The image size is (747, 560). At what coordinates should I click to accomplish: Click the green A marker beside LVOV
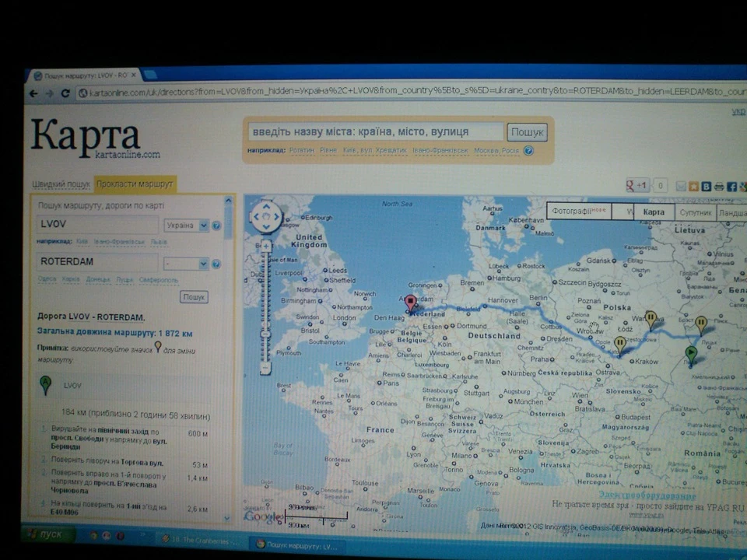click(45, 385)
